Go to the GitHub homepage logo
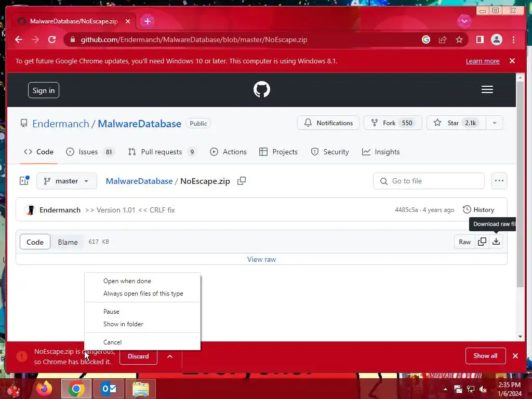Screen dimensions: 532x399 tap(262, 89)
